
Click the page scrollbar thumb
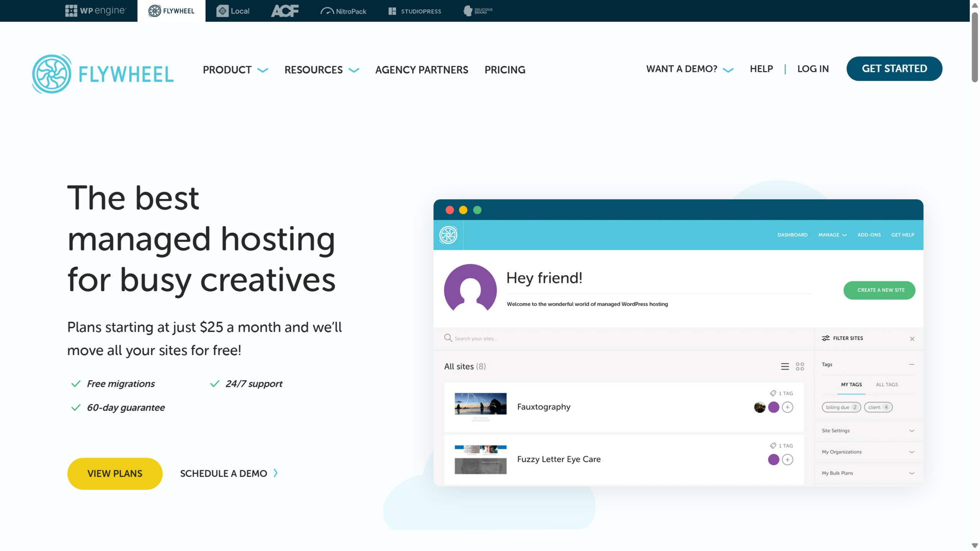coord(975,47)
